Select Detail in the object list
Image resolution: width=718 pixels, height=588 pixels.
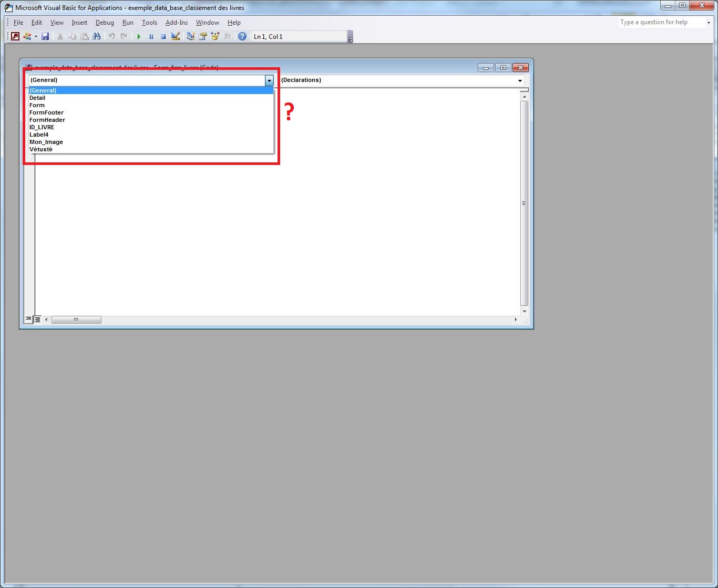151,98
